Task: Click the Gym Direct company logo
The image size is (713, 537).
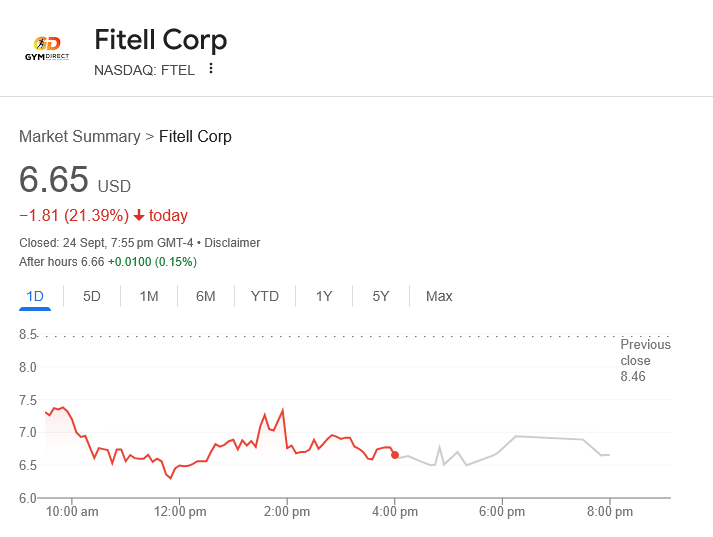Action: (47, 48)
